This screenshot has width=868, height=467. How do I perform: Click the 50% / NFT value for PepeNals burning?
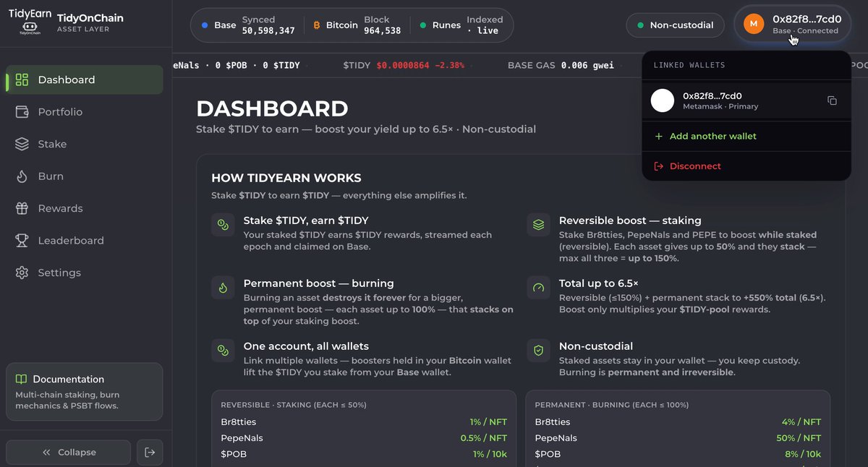click(x=798, y=438)
